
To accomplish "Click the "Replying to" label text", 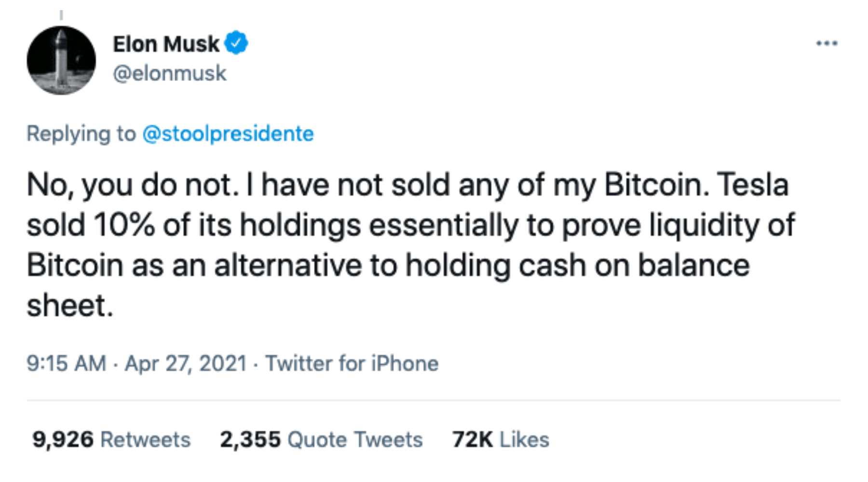I will 81,134.
